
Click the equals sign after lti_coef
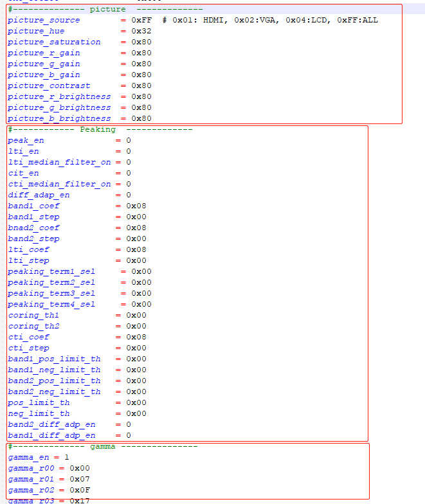coord(118,249)
